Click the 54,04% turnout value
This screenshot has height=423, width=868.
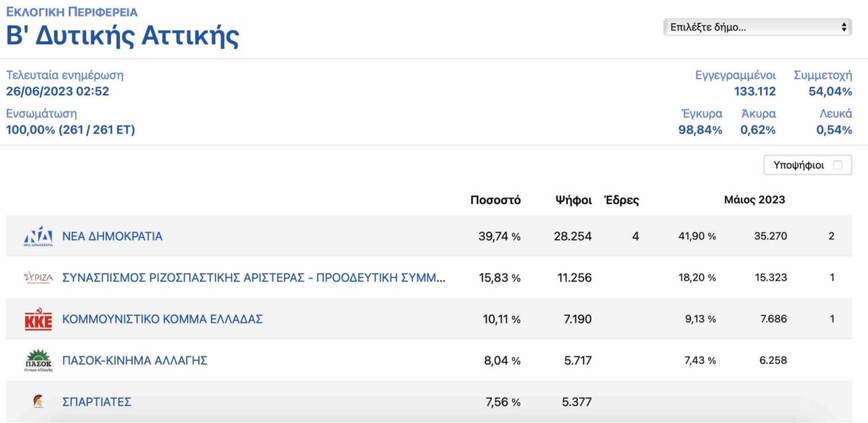(830, 92)
